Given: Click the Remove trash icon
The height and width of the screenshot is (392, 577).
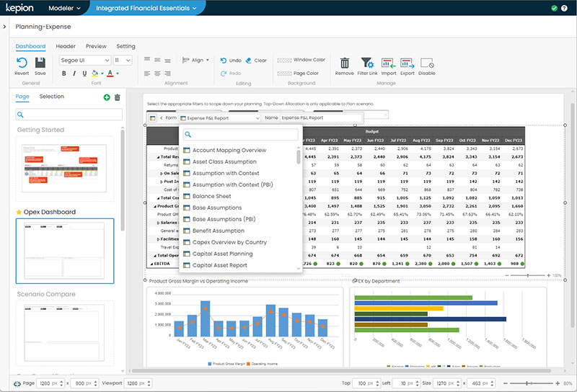Looking at the screenshot, I should (x=345, y=63).
